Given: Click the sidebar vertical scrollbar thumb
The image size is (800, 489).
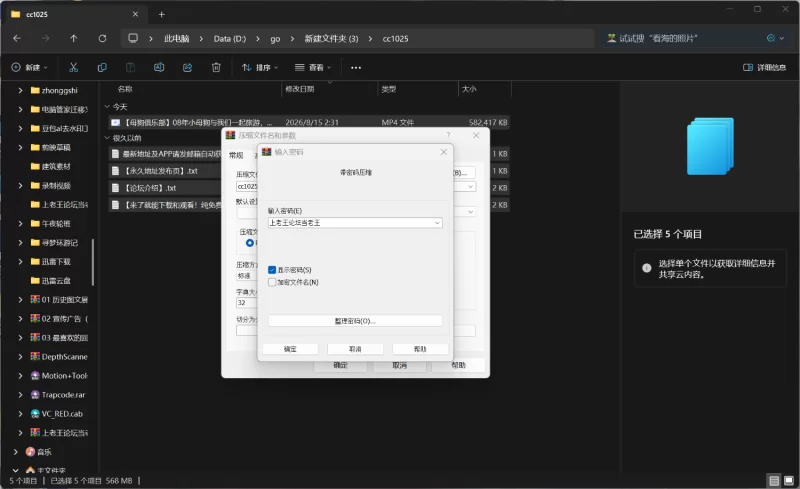Looking at the screenshot, I should (92, 262).
